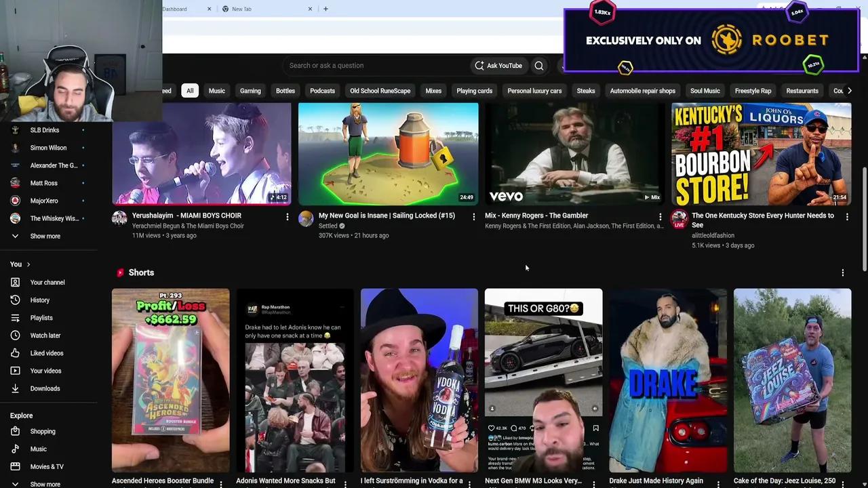Open Settled channel name link

point(328,226)
